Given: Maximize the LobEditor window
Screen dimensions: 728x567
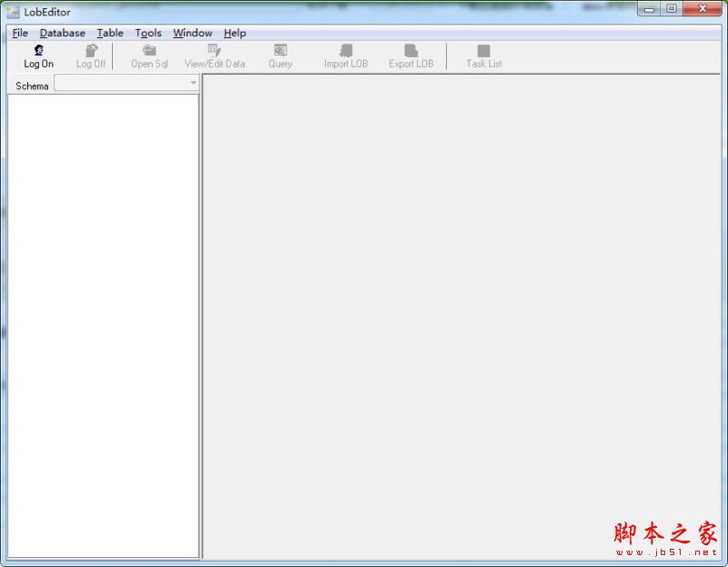Looking at the screenshot, I should [x=672, y=9].
